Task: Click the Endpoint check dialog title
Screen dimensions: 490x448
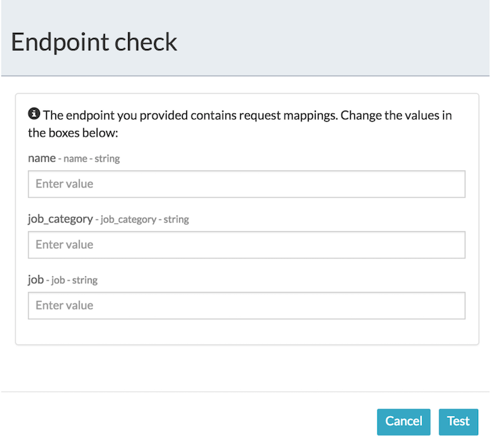Action: [94, 42]
